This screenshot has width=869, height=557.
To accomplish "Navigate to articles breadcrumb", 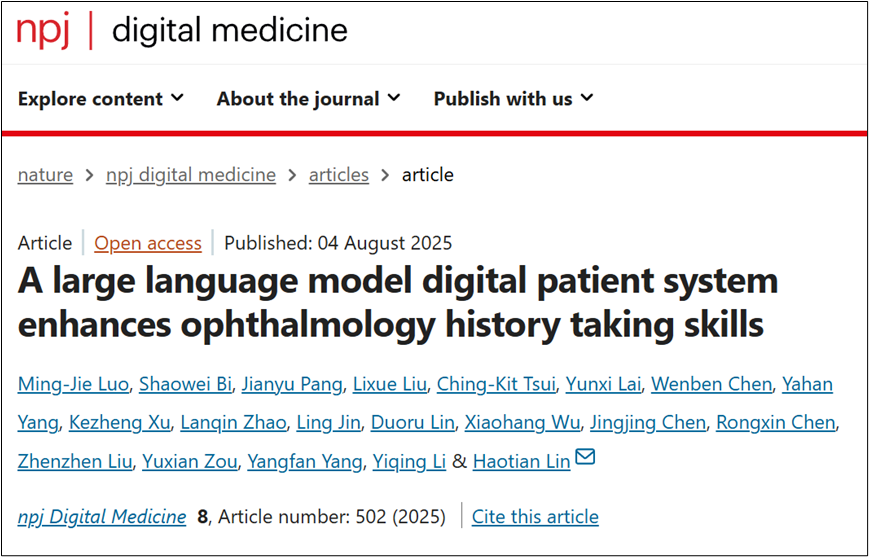I will point(338,175).
